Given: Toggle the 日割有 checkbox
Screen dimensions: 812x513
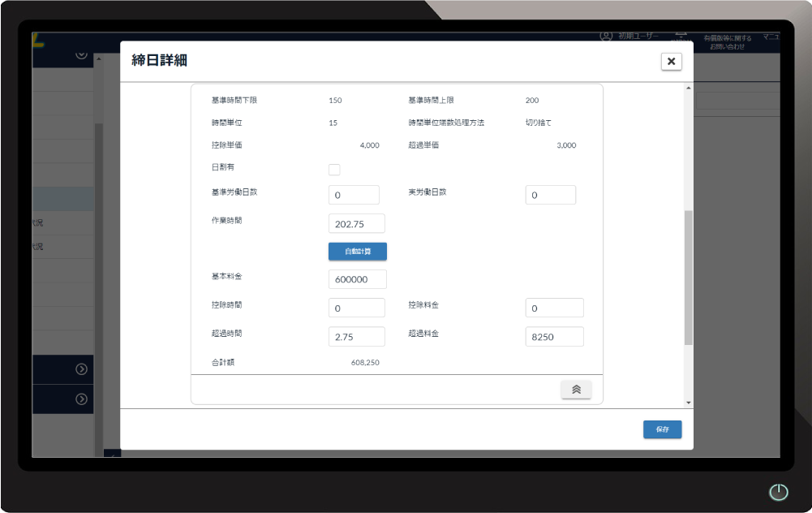Looking at the screenshot, I should [334, 170].
